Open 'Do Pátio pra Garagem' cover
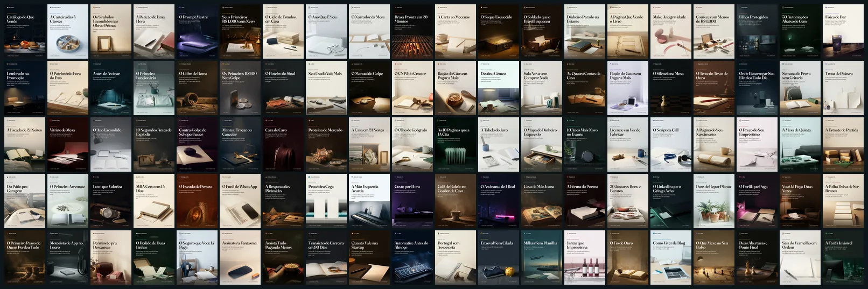The height and width of the screenshot is (289, 868). 24,201
